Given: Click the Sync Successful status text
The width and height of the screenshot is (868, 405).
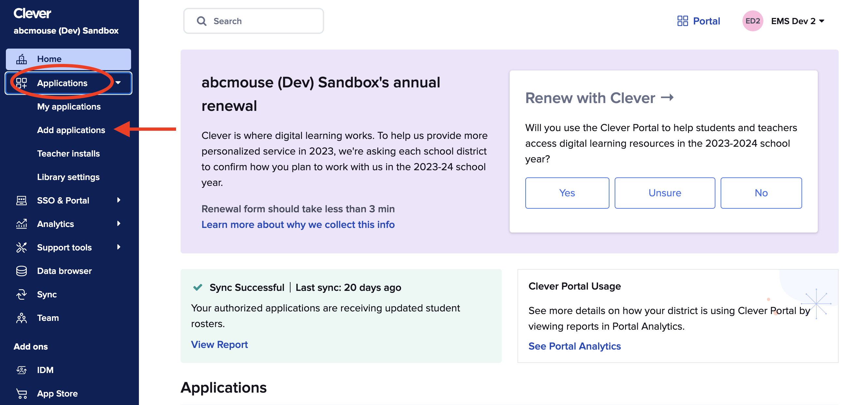Looking at the screenshot, I should click(247, 287).
